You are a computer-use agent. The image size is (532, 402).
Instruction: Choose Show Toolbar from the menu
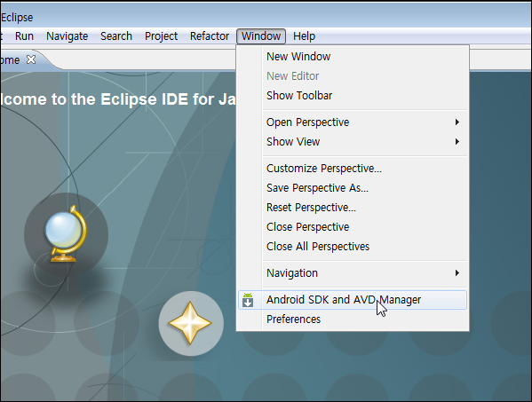click(353, 96)
